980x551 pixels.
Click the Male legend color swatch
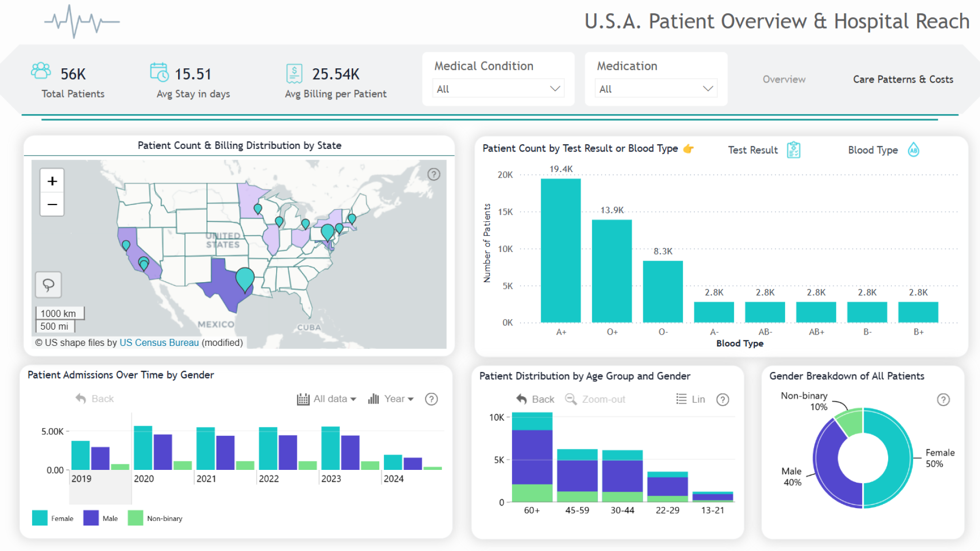91,518
